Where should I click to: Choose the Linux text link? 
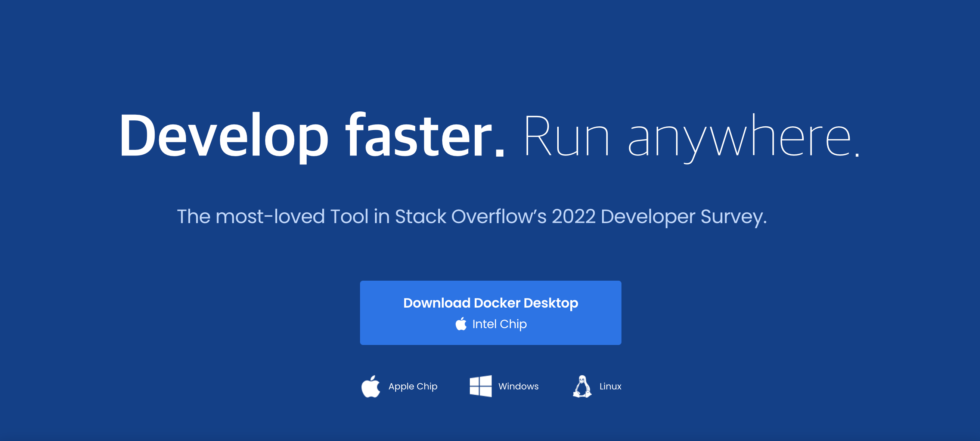[x=610, y=386]
